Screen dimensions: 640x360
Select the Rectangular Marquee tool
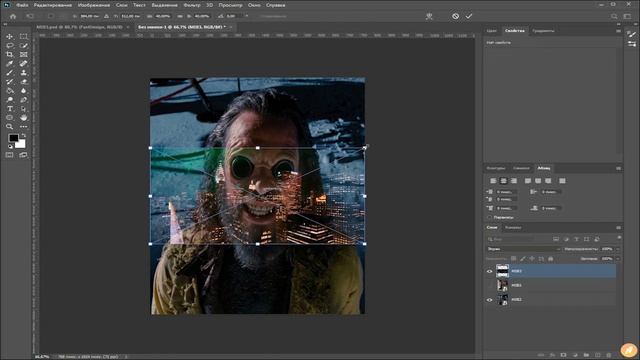tap(24, 37)
